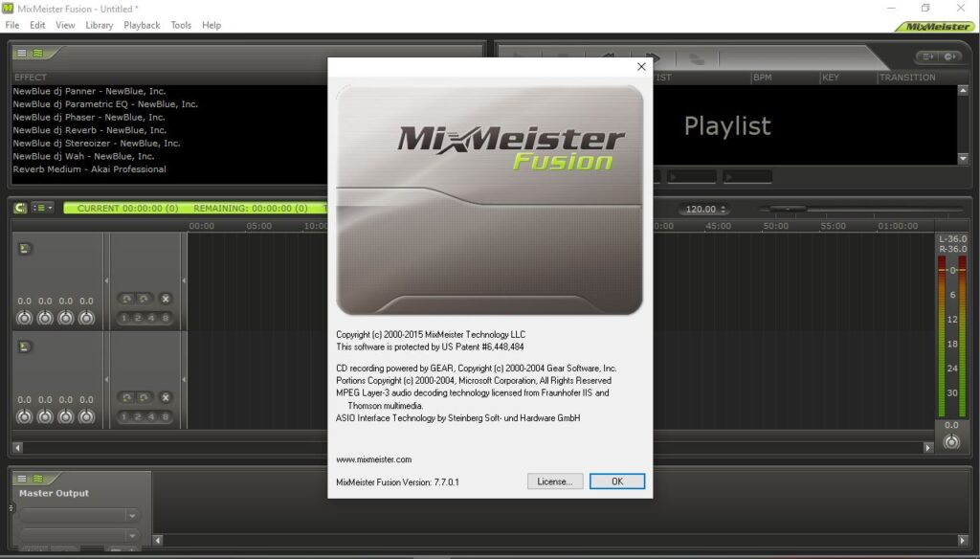Click playlist circular arrow icon at top right
980x559 pixels.
coord(950,56)
